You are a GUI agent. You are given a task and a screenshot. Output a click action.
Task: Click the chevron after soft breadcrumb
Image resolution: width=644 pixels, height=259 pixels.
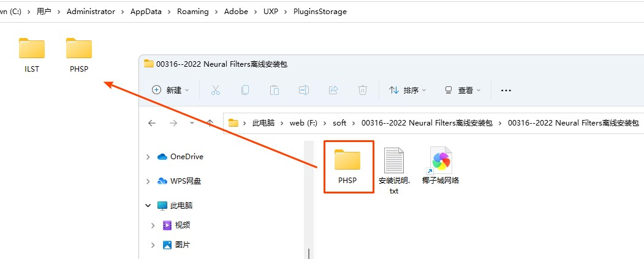354,122
